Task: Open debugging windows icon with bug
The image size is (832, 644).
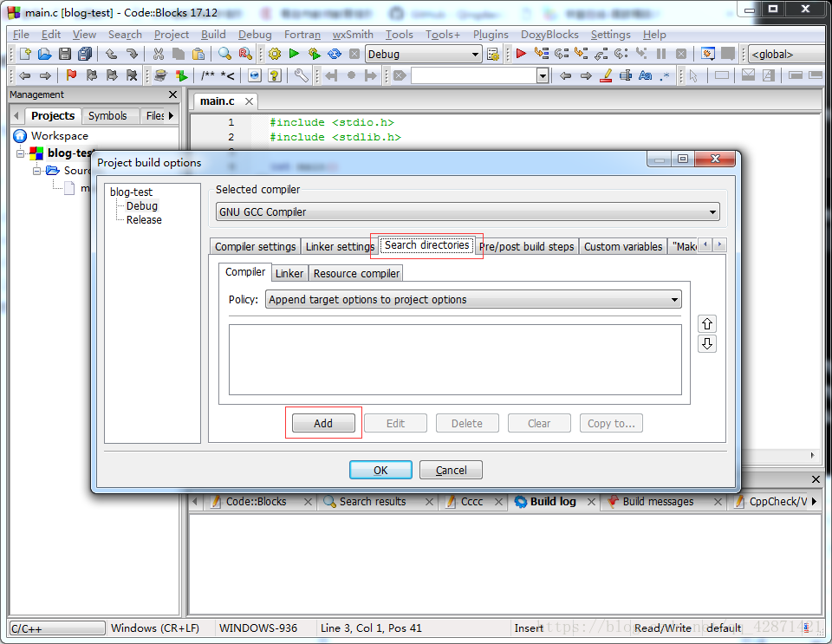Action: pos(707,54)
